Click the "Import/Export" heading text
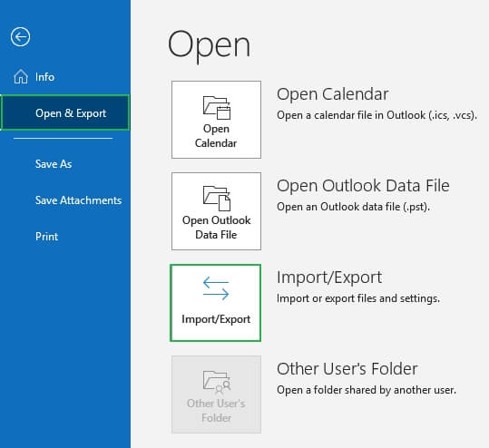Viewport: 489px width, 448px height. (x=329, y=278)
